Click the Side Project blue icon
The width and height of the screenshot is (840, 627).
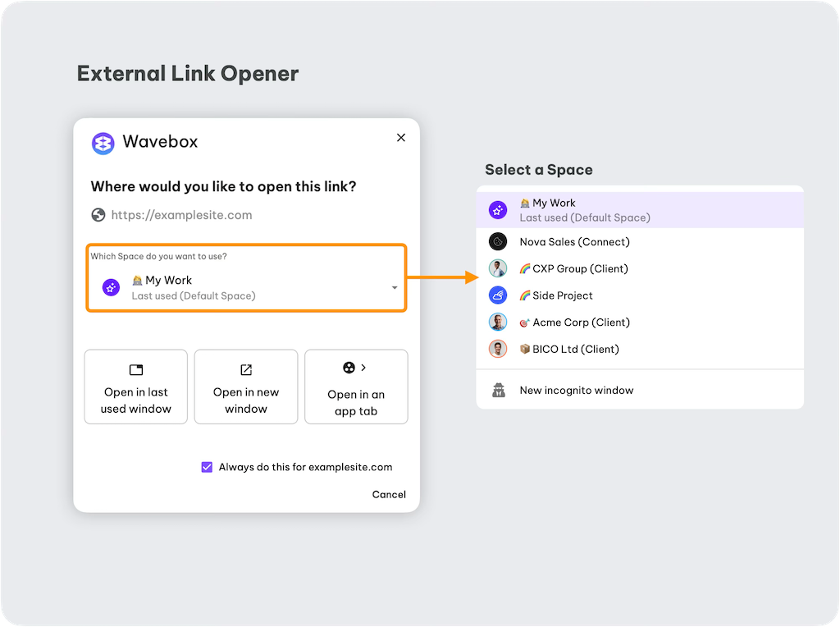(498, 295)
